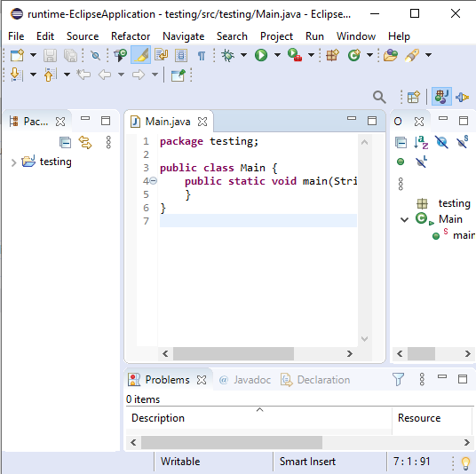Click the fold toggle on line 4
This screenshot has height=474, width=476.
point(154,181)
